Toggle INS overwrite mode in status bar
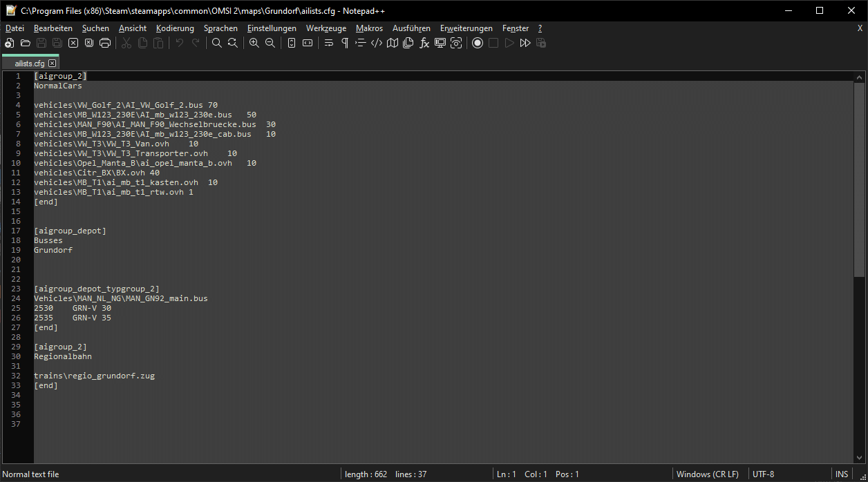 click(842, 474)
